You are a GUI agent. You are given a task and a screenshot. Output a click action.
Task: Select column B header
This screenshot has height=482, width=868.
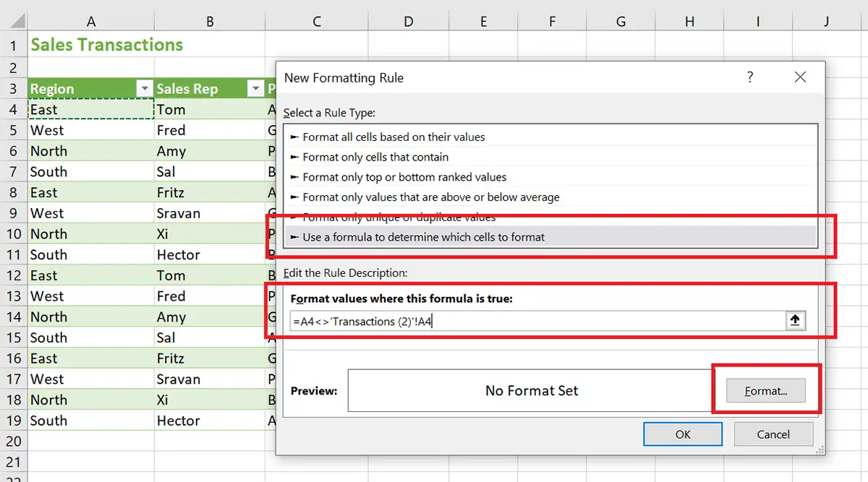[210, 22]
